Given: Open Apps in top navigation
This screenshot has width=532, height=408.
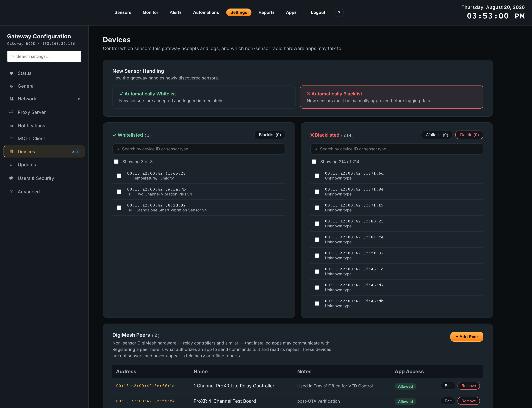Looking at the screenshot, I should 291,12.
